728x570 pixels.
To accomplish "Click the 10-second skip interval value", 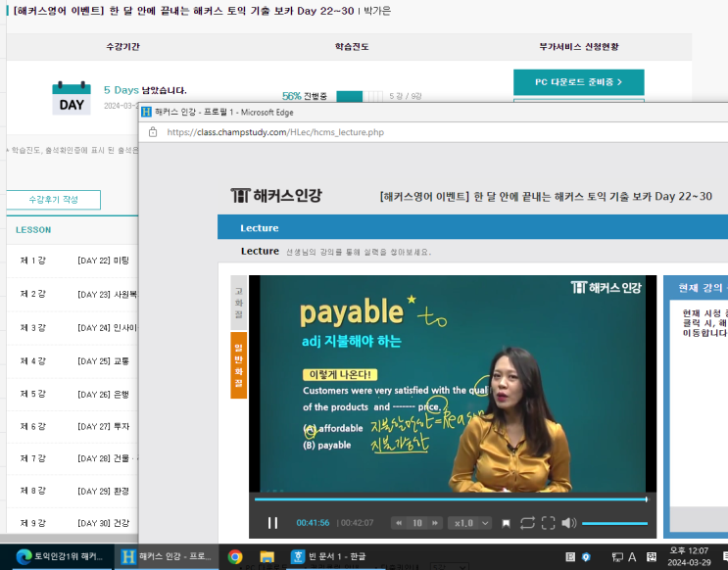I will [x=417, y=523].
